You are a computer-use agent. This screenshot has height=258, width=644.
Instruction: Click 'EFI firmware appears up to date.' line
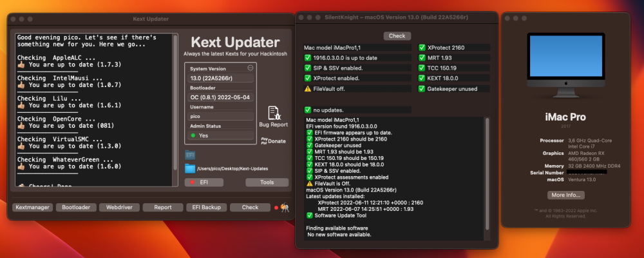click(349, 133)
